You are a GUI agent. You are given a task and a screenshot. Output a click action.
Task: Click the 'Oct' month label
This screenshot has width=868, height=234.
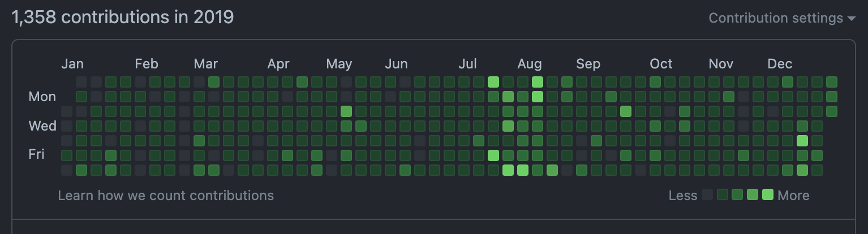tap(661, 64)
